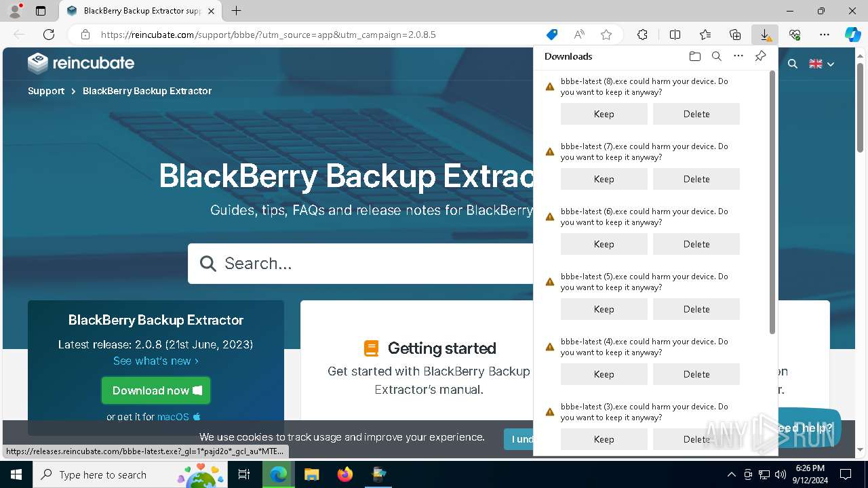This screenshot has width=868, height=488.
Task: Open Read aloud icon
Action: 579,35
